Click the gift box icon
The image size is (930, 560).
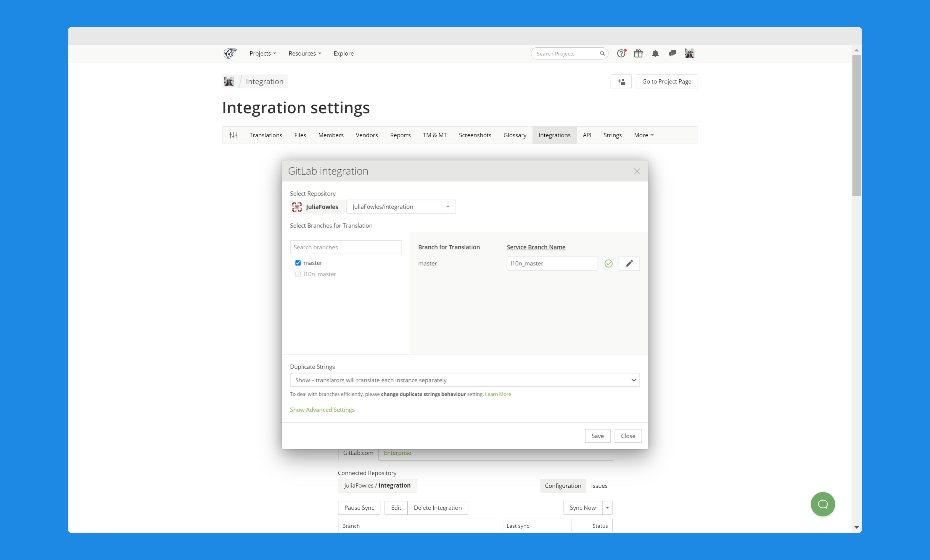tap(638, 54)
